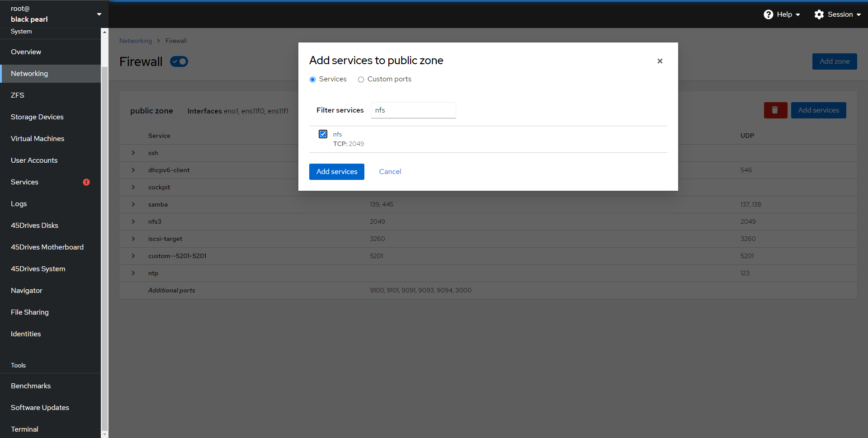Open the host switcher dropdown arrow
868x438 pixels.
pyautogui.click(x=99, y=14)
